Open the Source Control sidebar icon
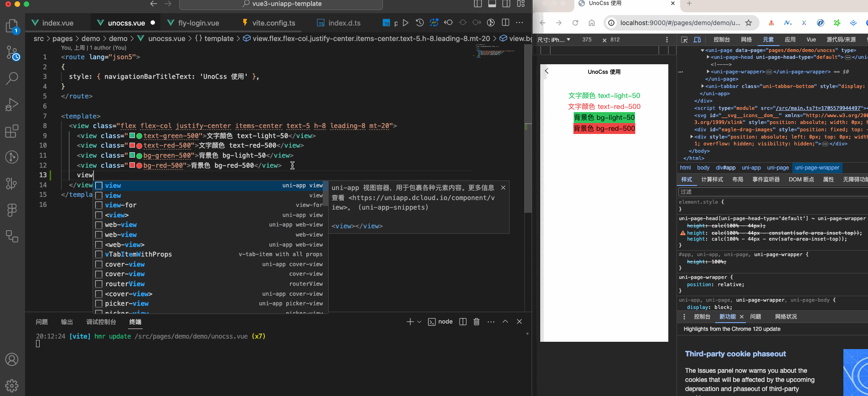The image size is (868, 396). pyautogui.click(x=12, y=53)
